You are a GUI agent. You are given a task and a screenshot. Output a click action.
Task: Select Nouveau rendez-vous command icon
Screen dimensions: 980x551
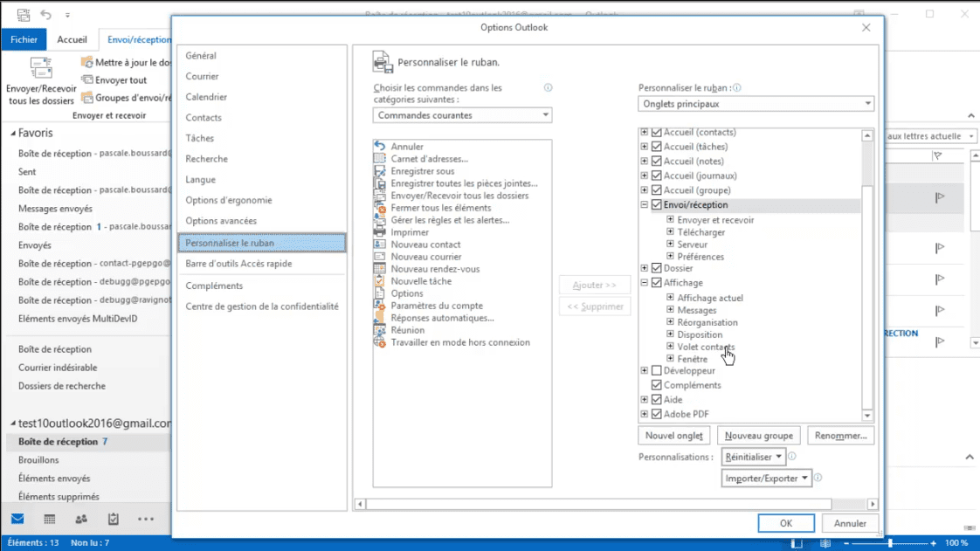tap(379, 269)
